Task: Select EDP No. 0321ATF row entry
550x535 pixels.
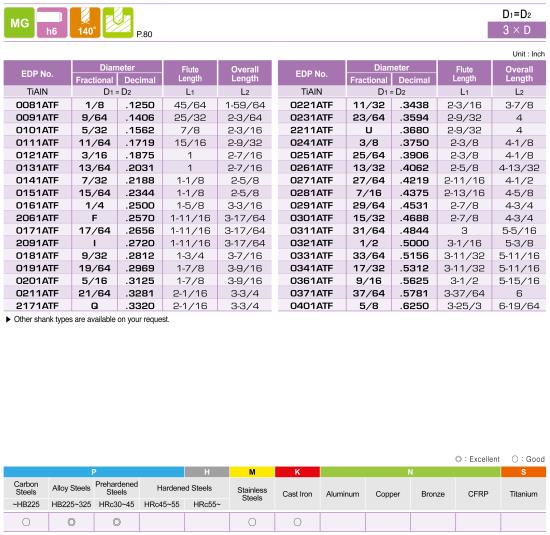Action: pyautogui.click(x=311, y=243)
